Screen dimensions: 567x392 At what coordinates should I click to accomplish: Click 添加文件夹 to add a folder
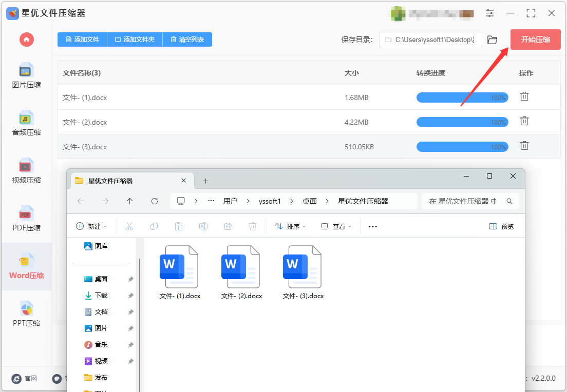click(135, 40)
